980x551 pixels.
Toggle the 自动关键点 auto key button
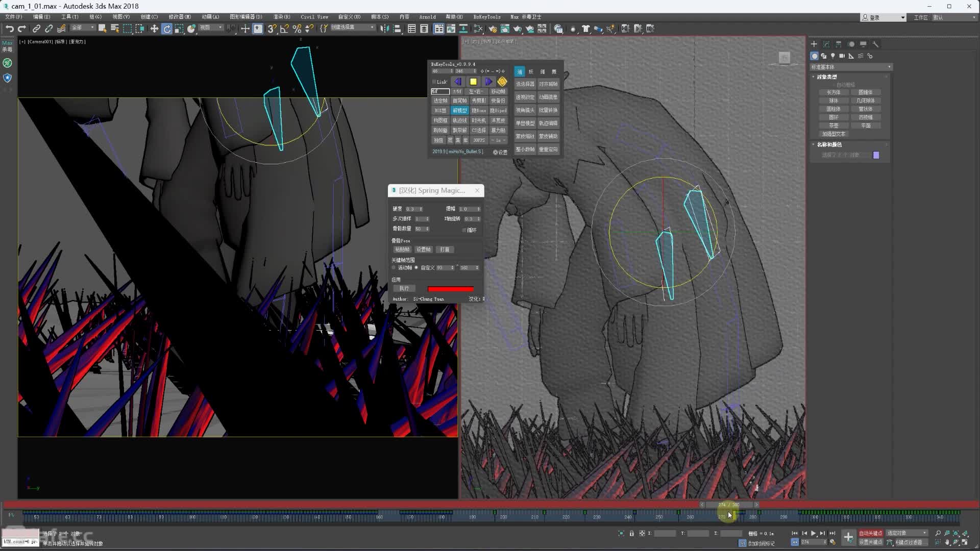click(870, 533)
